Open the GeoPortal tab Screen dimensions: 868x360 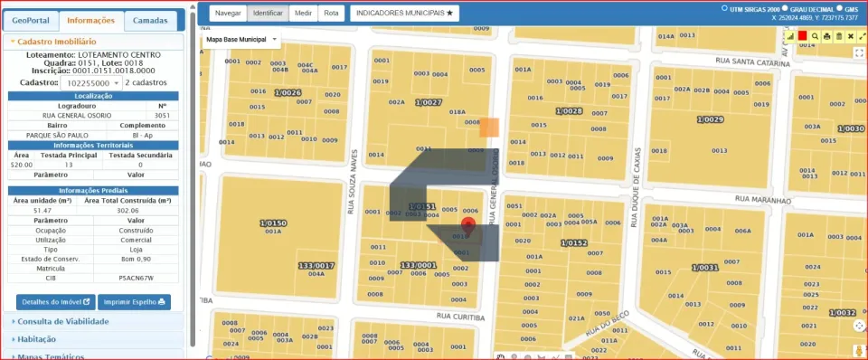[31, 21]
